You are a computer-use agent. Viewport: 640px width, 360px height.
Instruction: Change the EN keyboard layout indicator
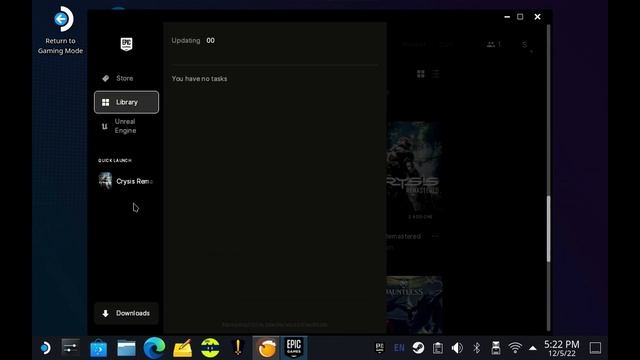point(399,348)
